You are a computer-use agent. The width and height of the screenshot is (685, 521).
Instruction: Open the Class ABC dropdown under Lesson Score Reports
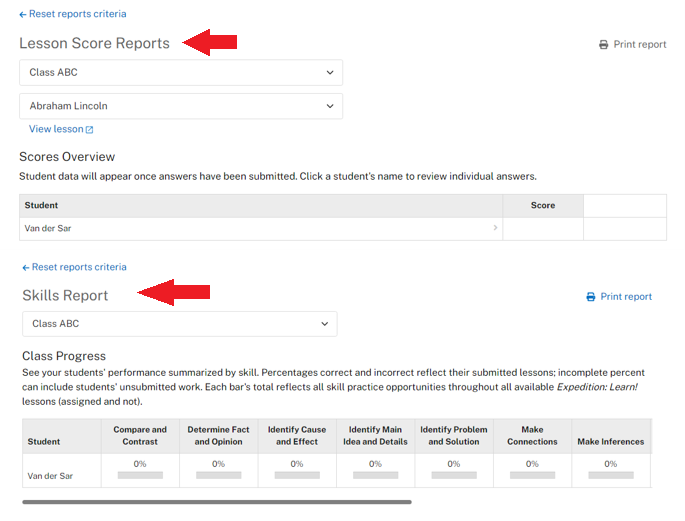[x=181, y=72]
